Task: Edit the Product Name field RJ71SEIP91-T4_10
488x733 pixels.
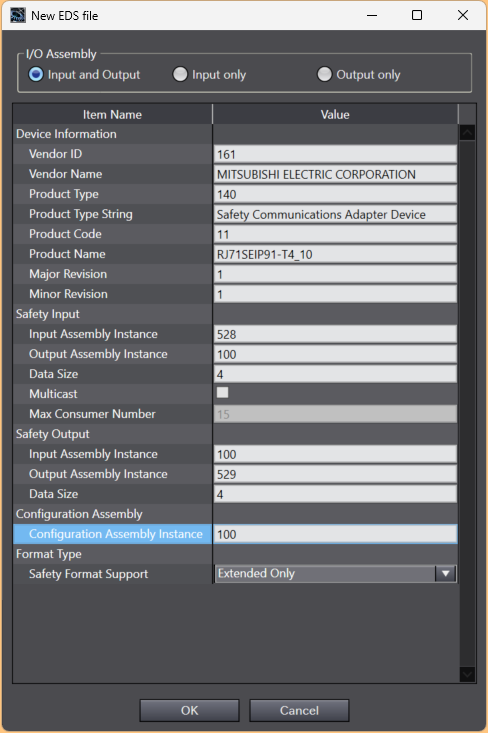Action: pyautogui.click(x=335, y=254)
